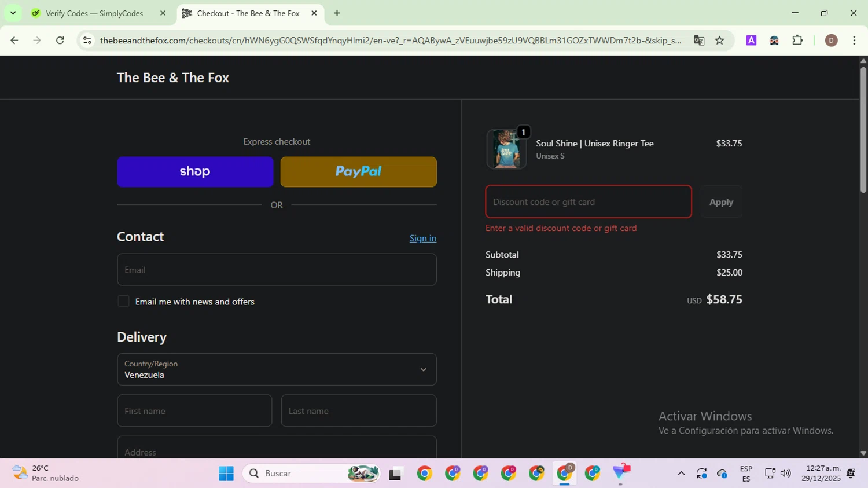Open the notifications bell icon
This screenshot has height=488, width=868.
(851, 474)
